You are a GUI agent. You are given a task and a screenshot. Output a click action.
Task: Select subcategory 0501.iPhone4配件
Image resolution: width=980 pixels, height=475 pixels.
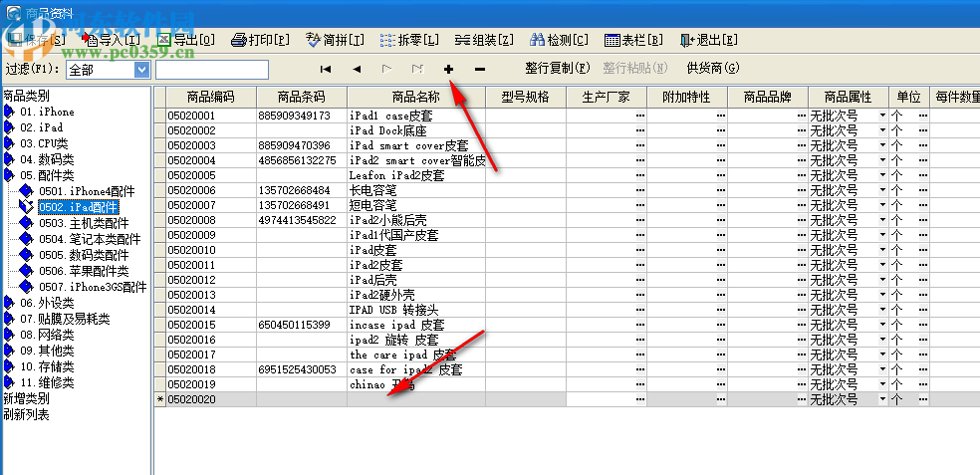point(87,191)
